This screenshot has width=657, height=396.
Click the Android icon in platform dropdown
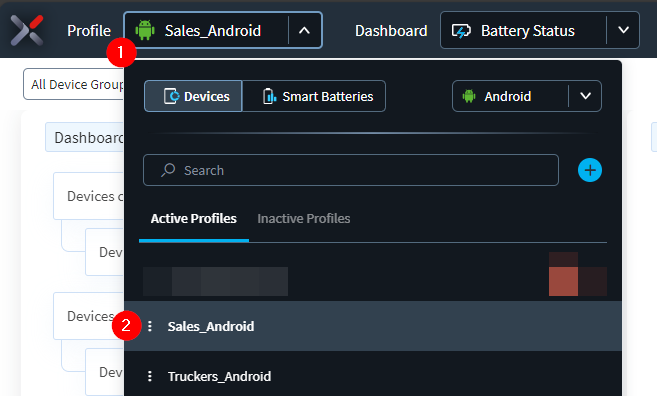pyautogui.click(x=469, y=96)
